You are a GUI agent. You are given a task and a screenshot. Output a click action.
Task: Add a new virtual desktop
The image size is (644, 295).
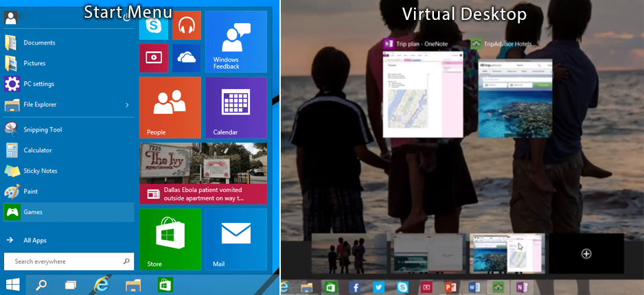coord(586,254)
